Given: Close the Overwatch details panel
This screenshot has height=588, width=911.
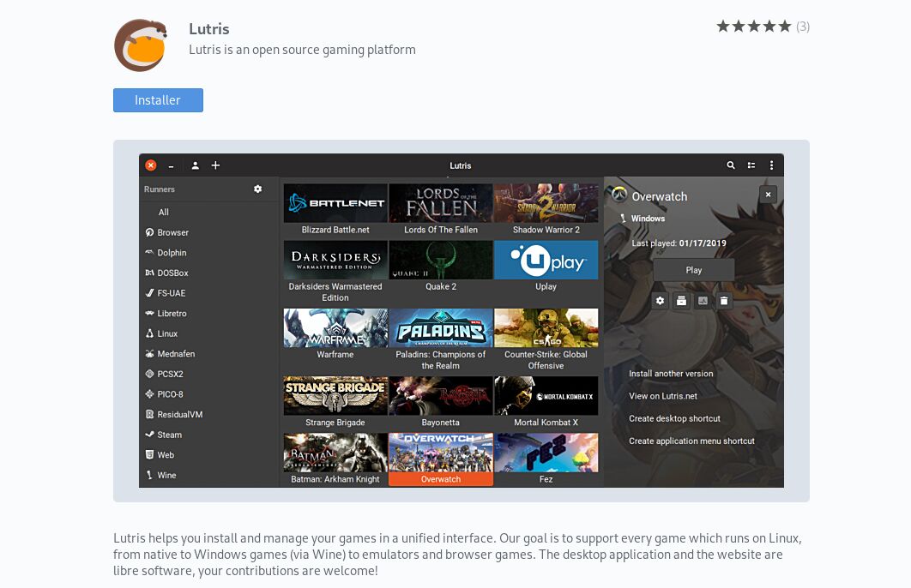Looking at the screenshot, I should click(768, 195).
